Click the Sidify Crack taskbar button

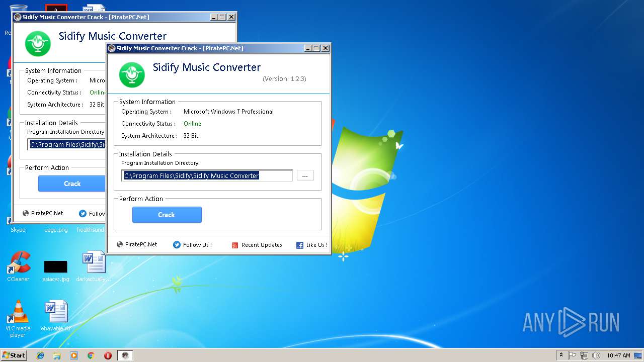(x=125, y=355)
